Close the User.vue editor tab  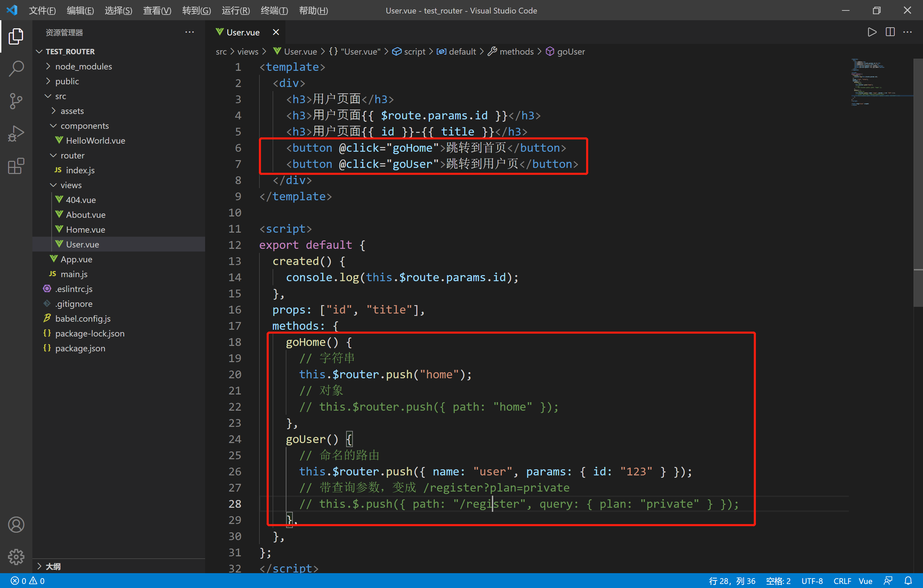tap(276, 32)
